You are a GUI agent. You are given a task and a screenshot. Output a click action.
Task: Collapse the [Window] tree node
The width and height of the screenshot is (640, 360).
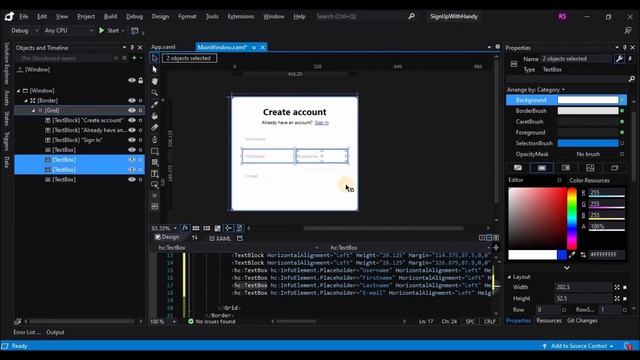coord(18,91)
